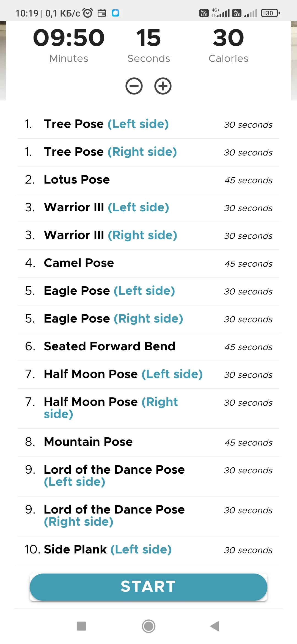Image resolution: width=297 pixels, height=644 pixels.
Task: Tap Android home circle button
Action: coord(148,626)
